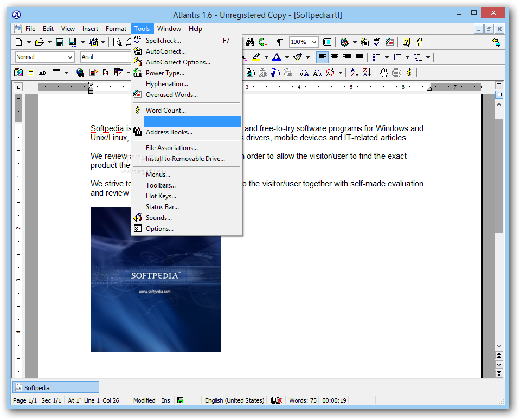This screenshot has height=420, width=520.
Task: Click the Help question mark icon
Action: point(406,42)
